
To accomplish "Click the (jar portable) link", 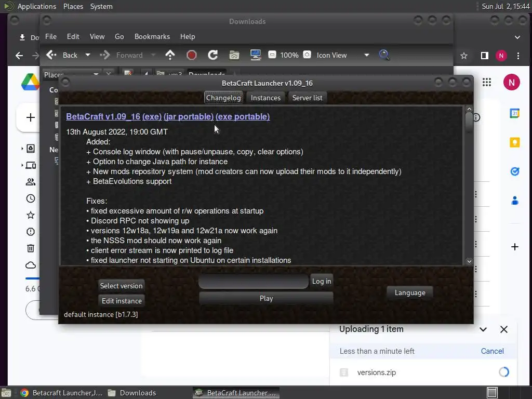I will coord(189,117).
